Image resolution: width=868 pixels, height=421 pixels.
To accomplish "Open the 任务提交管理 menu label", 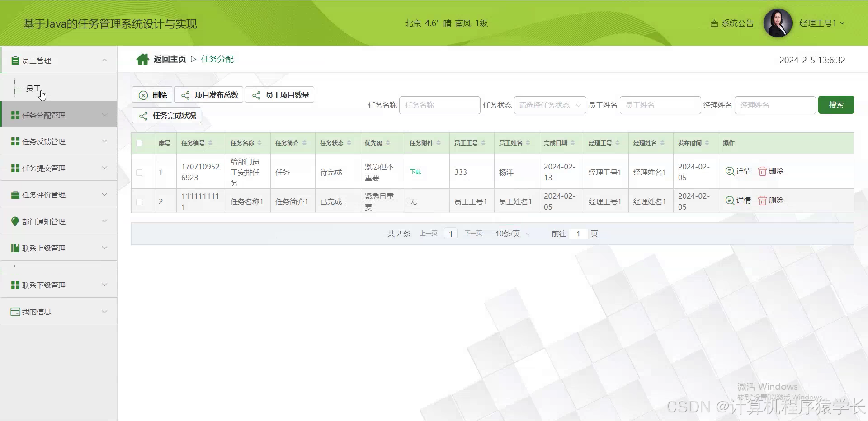I will (x=44, y=168).
